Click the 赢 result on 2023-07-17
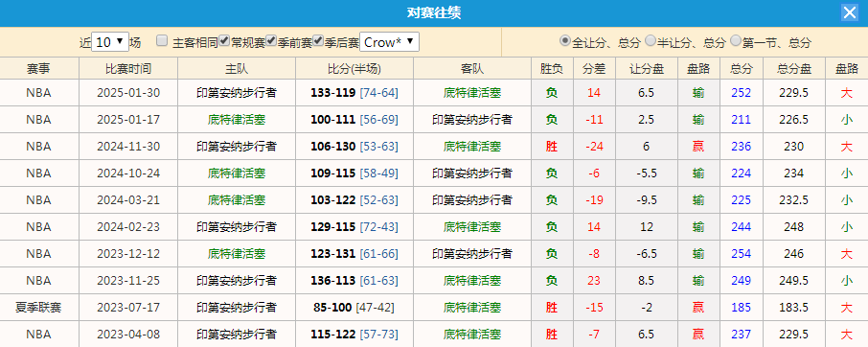This screenshot has height=347, width=868. [698, 307]
